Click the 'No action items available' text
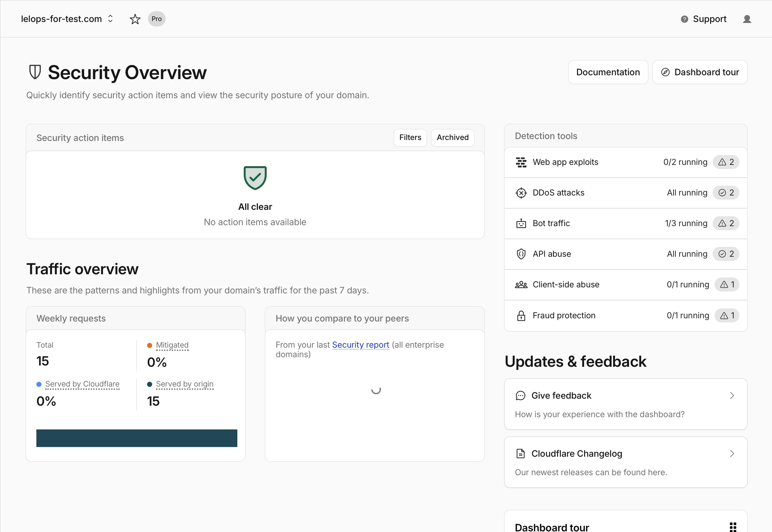Screen dimensions: 772x532 (255, 222)
